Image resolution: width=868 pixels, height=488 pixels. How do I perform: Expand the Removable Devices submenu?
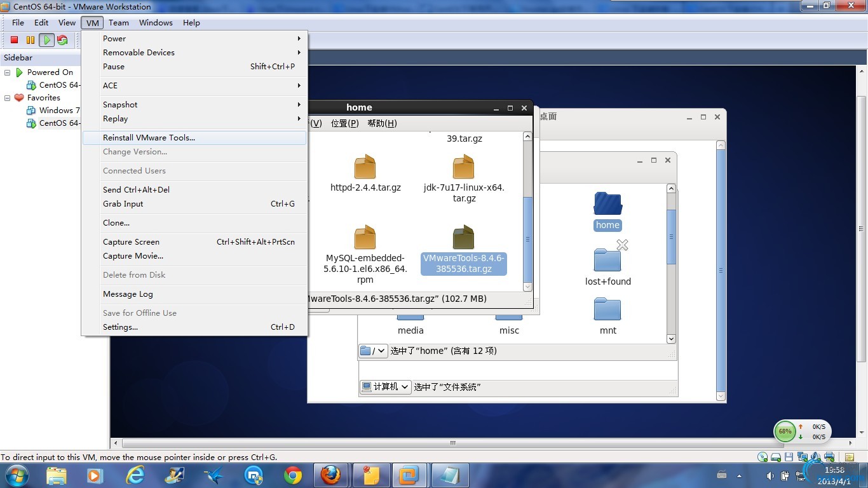(x=194, y=52)
